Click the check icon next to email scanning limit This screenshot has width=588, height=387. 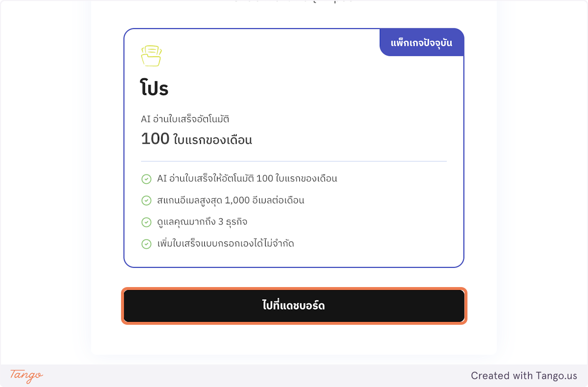click(x=147, y=200)
